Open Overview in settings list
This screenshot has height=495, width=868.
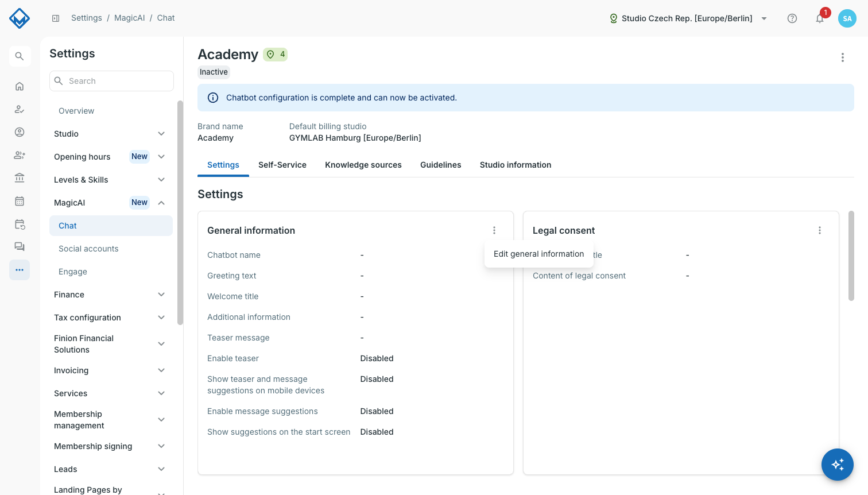pos(111,111)
